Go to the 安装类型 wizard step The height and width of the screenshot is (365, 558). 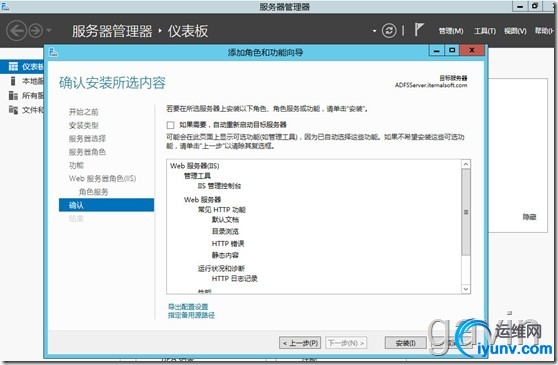83,125
